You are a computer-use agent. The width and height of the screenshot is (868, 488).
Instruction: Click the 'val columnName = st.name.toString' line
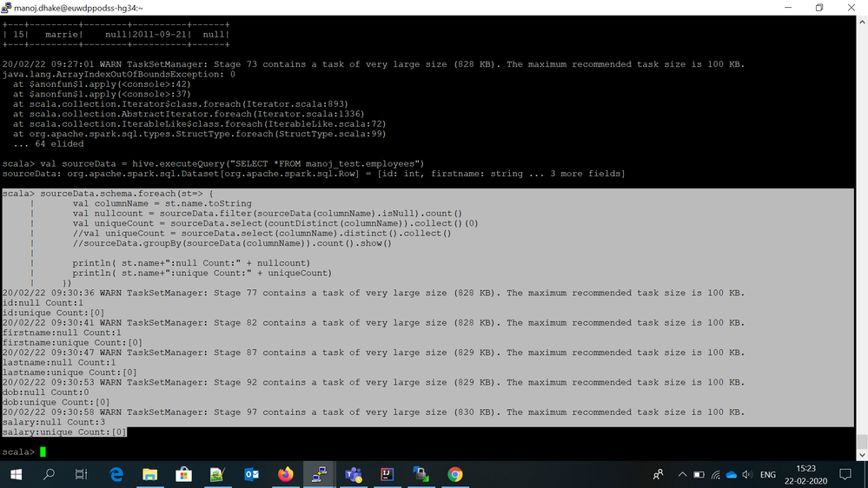162,203
